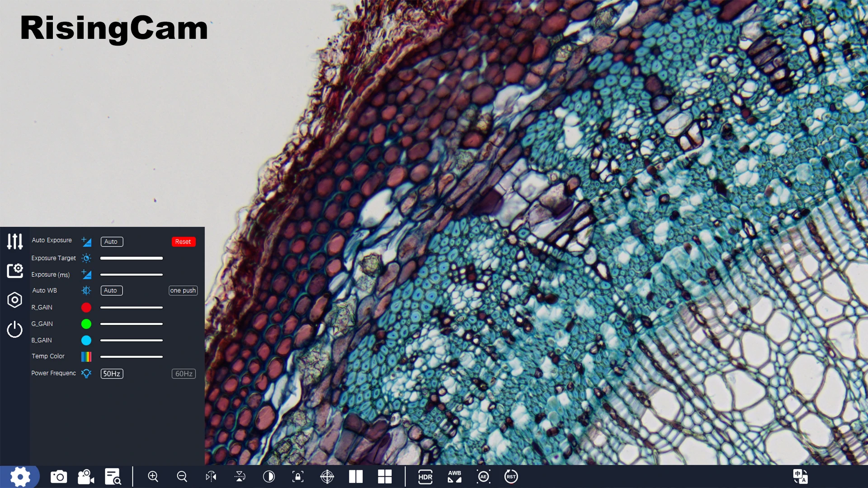
Task: Flip image vertically with mirror icon
Action: pyautogui.click(x=240, y=477)
